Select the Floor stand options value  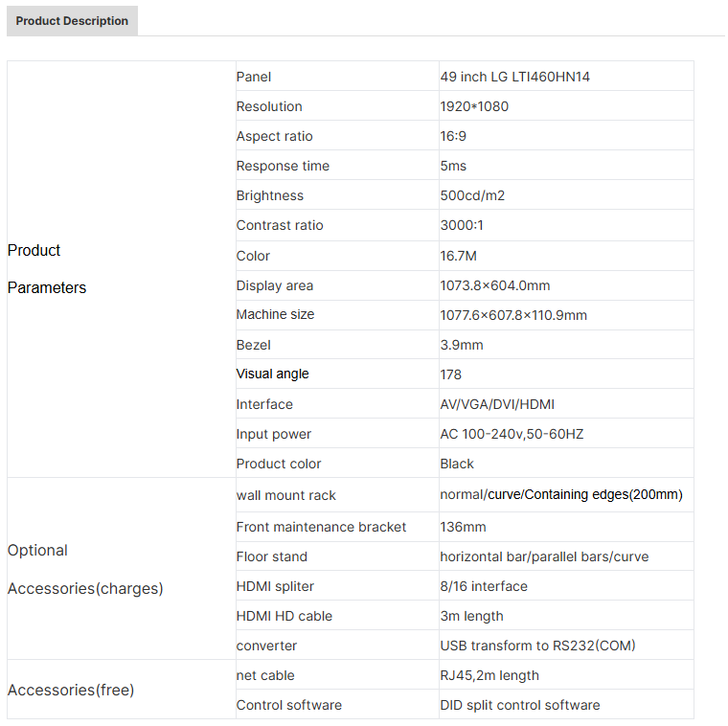pyautogui.click(x=543, y=556)
